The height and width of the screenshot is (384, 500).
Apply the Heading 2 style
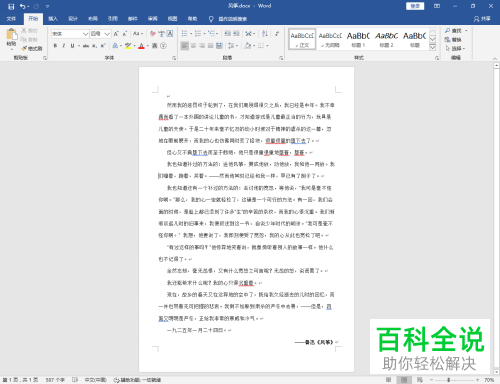[x=387, y=39]
